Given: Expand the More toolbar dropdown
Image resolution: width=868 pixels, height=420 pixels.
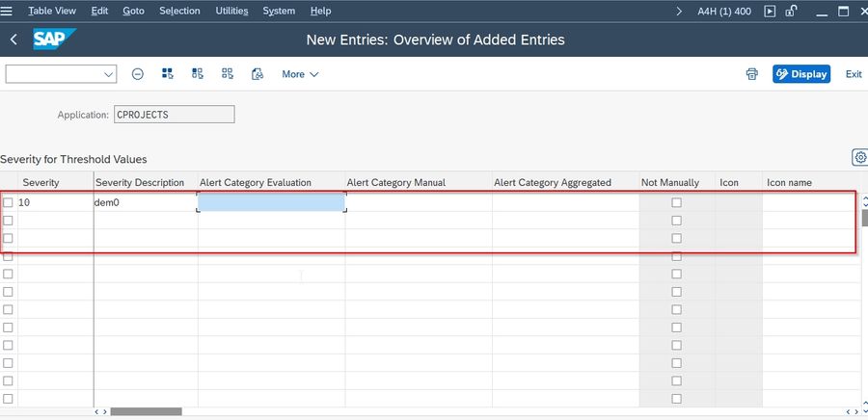Looking at the screenshot, I should (x=300, y=74).
